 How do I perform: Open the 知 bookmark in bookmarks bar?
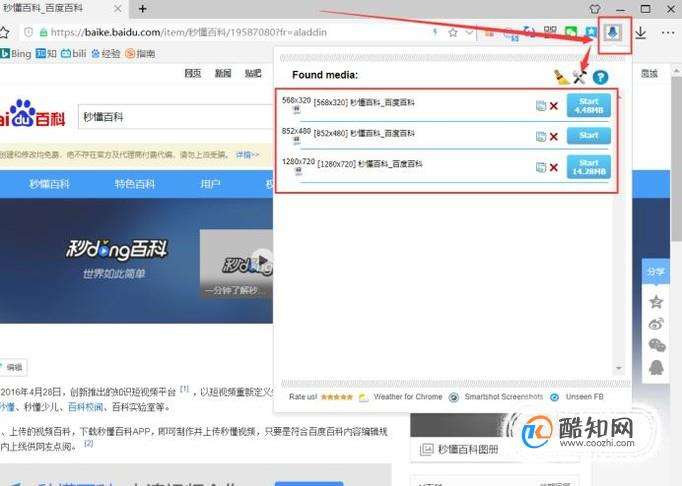point(47,54)
